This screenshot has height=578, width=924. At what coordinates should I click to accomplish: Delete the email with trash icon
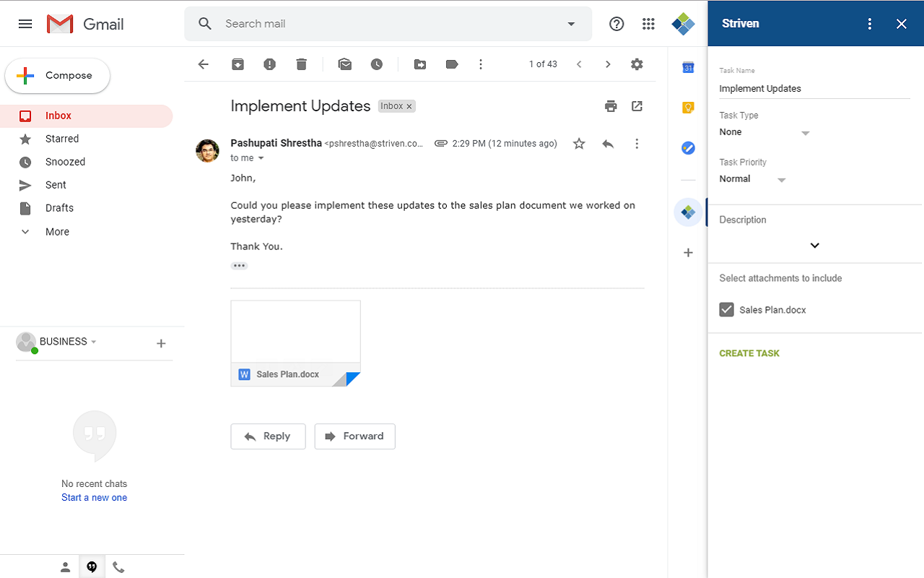pyautogui.click(x=301, y=64)
